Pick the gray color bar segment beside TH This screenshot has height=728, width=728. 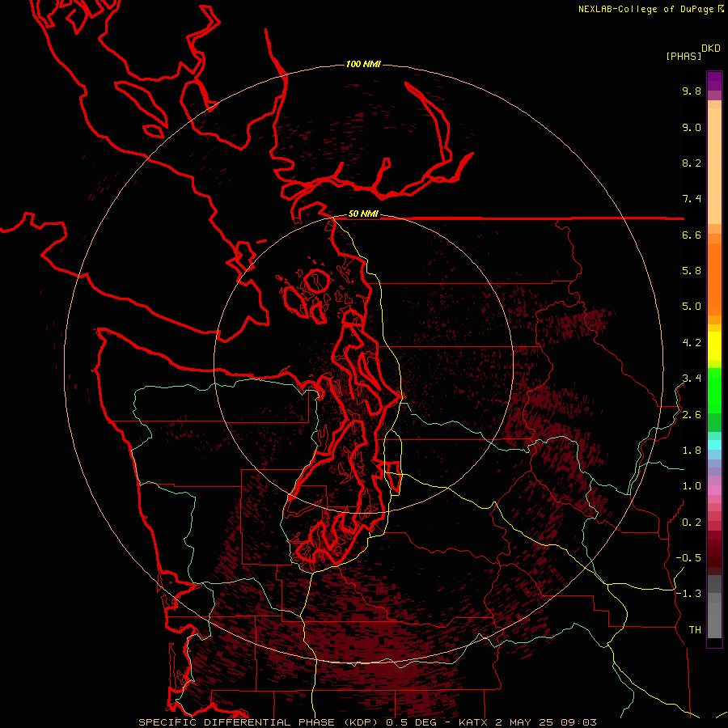point(714,620)
